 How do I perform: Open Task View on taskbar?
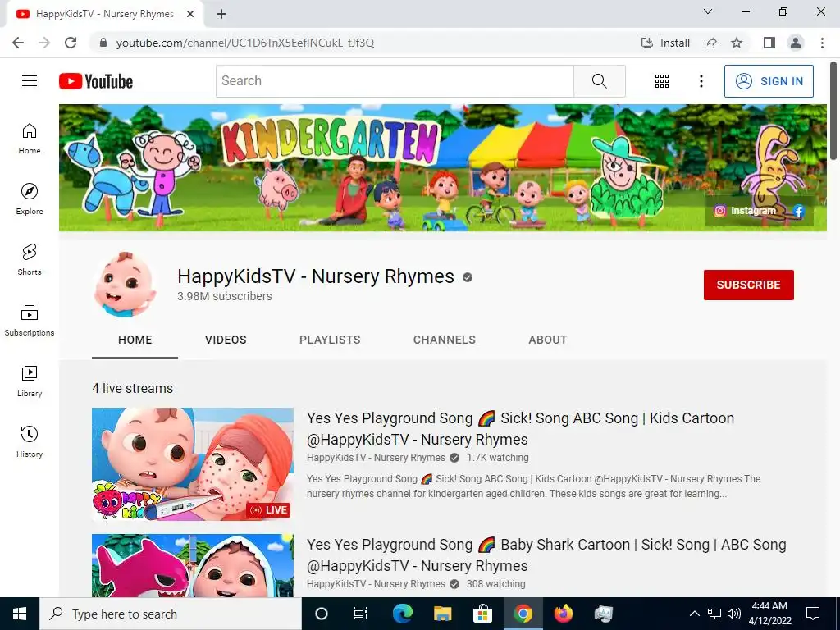[361, 614]
